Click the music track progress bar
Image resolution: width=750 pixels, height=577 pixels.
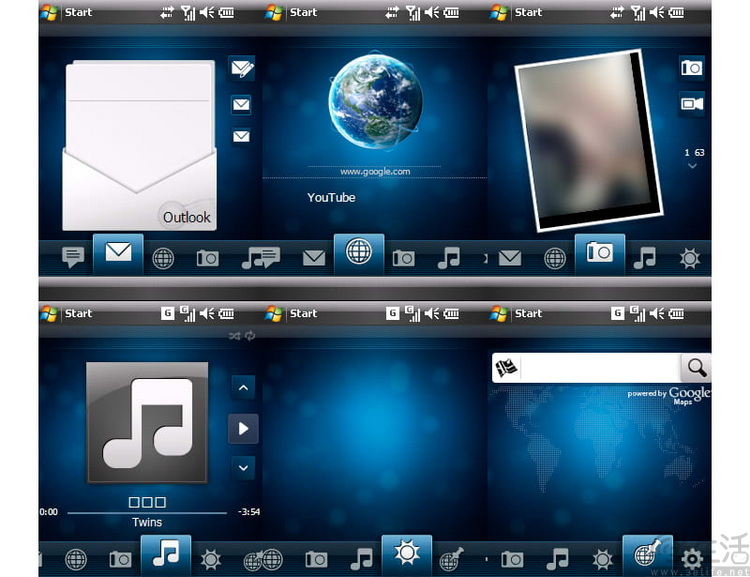[x=148, y=512]
